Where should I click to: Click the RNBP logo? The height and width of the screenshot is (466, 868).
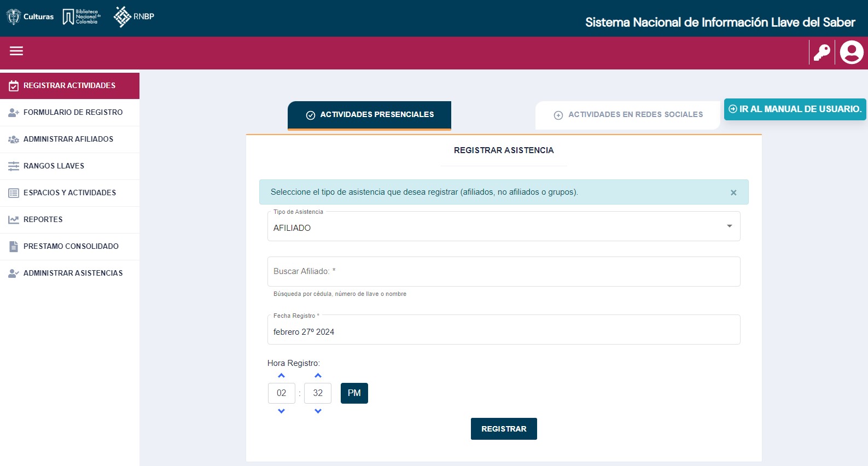pos(134,16)
